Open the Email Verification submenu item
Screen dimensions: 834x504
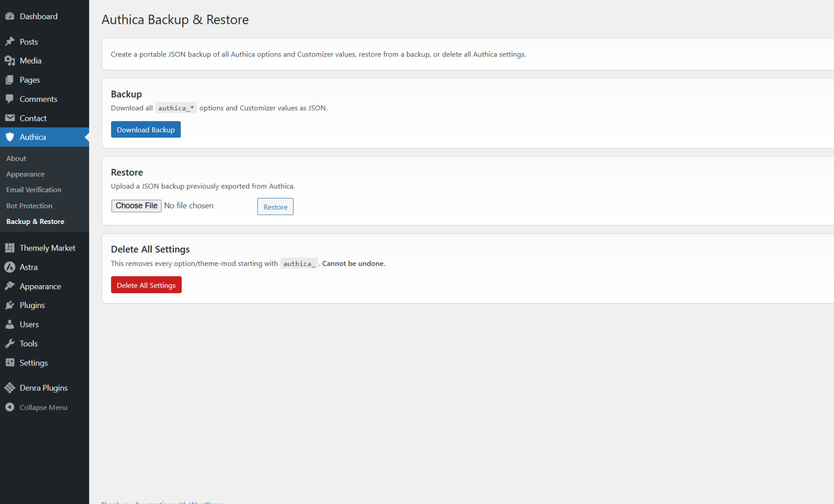click(x=34, y=190)
